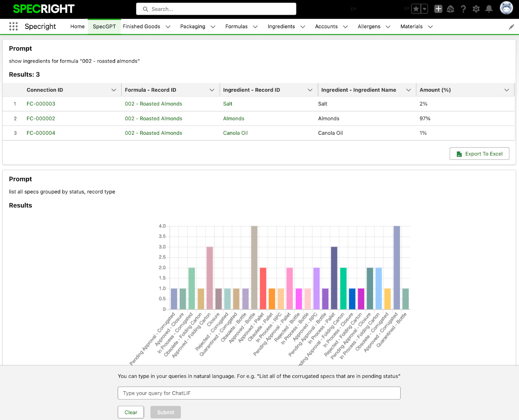Open the user profile avatar
The height and width of the screenshot is (420, 519).
click(x=506, y=8)
